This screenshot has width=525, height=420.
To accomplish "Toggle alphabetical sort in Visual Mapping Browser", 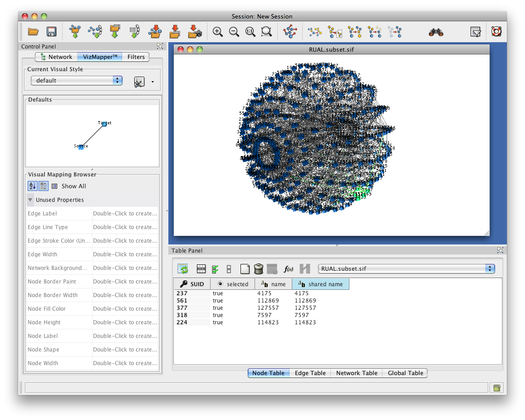I will click(x=32, y=186).
